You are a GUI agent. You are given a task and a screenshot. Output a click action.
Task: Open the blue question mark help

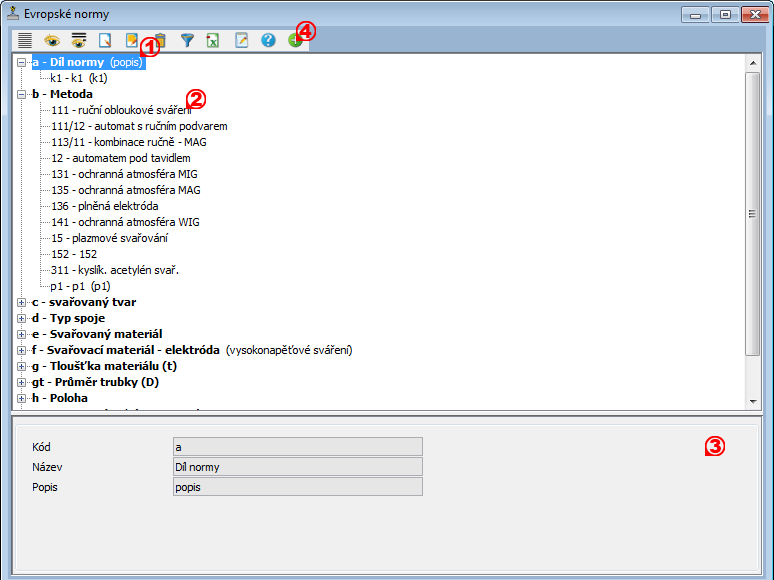pyautogui.click(x=268, y=41)
